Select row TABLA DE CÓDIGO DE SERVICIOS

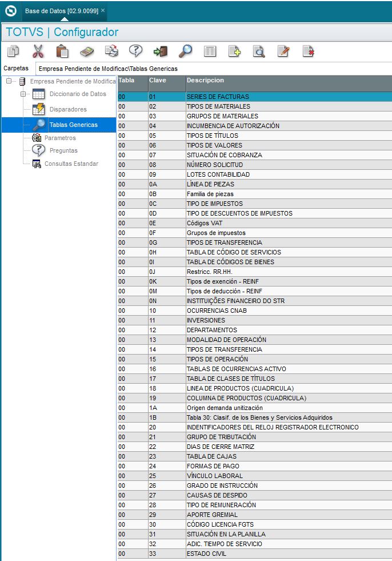[x=255, y=252]
